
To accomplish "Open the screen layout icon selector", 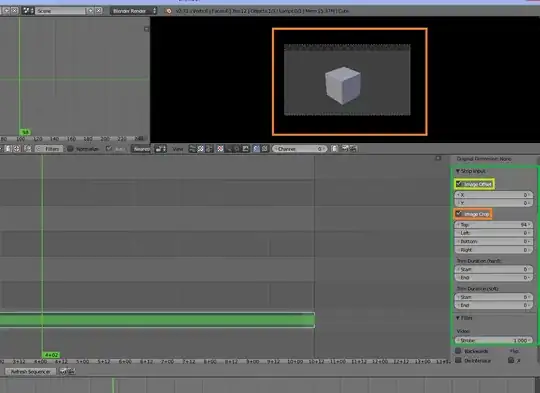I will point(28,11).
